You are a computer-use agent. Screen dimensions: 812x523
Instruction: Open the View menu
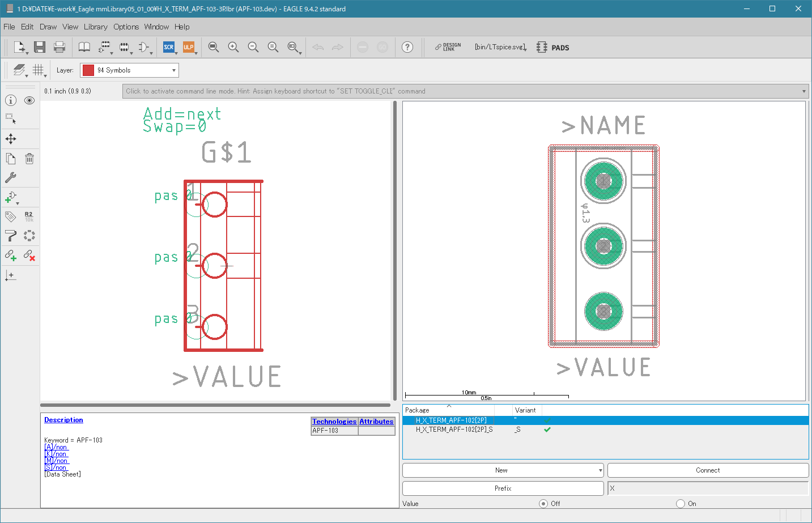tap(70, 27)
